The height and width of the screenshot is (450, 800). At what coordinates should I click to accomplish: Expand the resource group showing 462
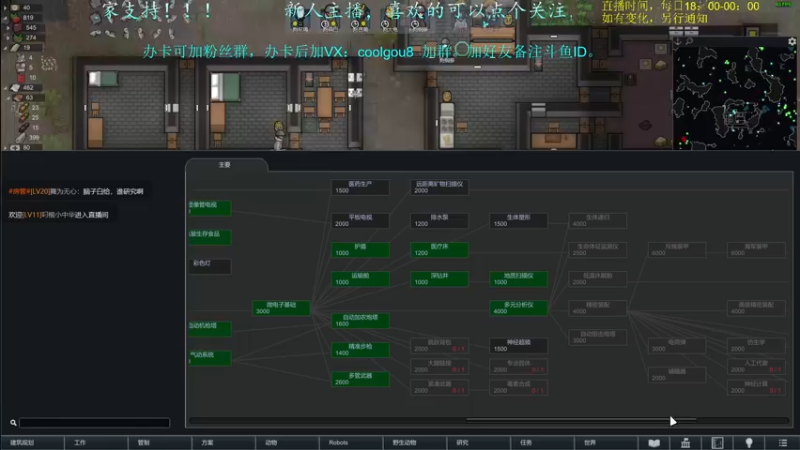coord(5,88)
